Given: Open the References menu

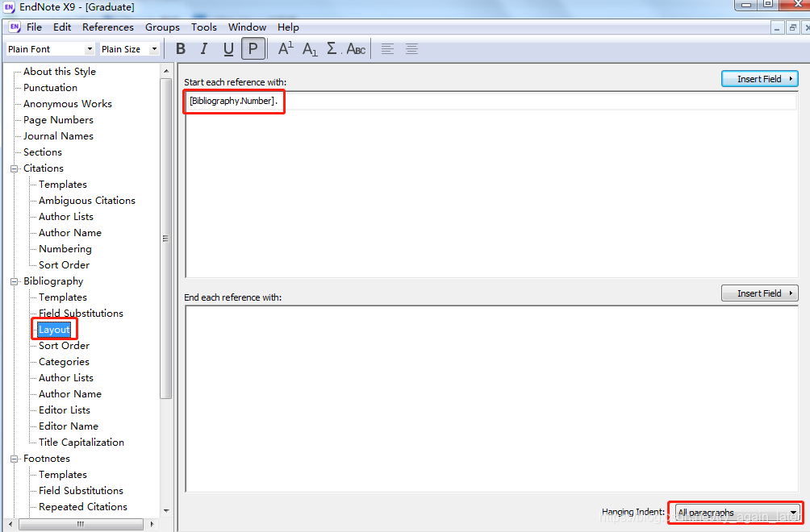Looking at the screenshot, I should click(x=108, y=27).
